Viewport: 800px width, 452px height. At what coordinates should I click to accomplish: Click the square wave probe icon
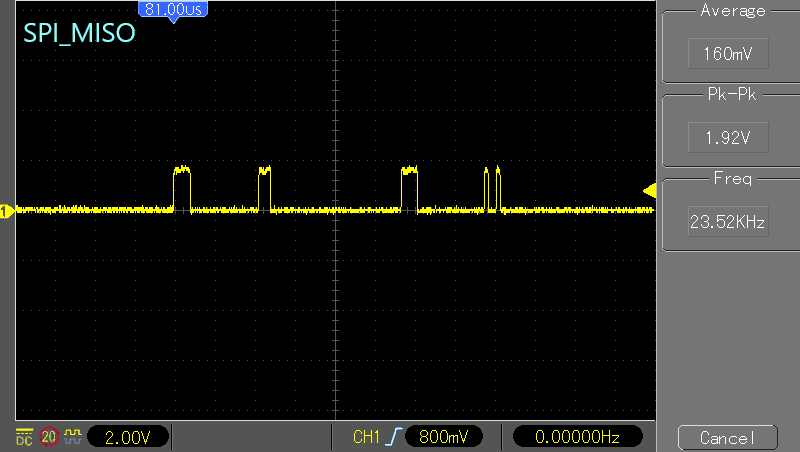click(73, 436)
